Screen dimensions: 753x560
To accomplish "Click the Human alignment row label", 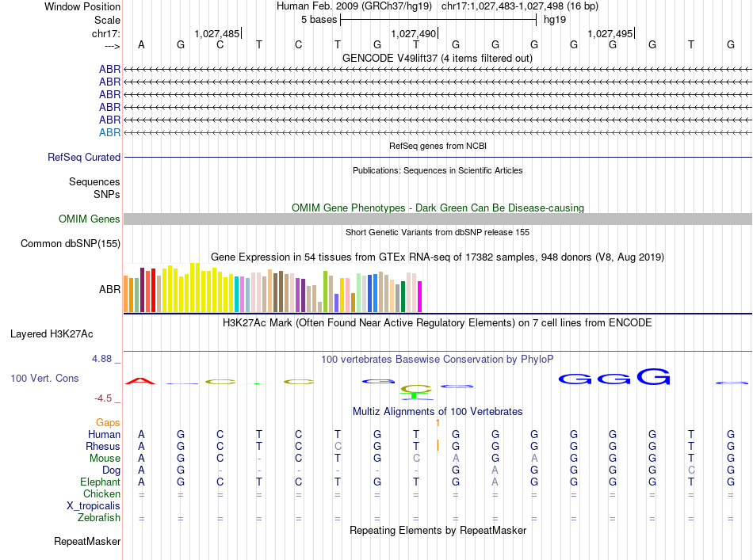I will click(104, 435).
